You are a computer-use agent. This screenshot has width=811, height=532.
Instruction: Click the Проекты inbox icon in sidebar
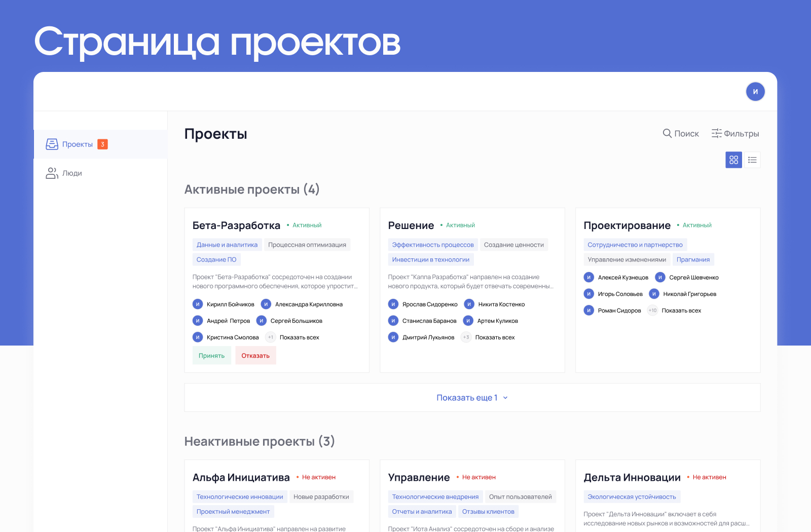52,144
